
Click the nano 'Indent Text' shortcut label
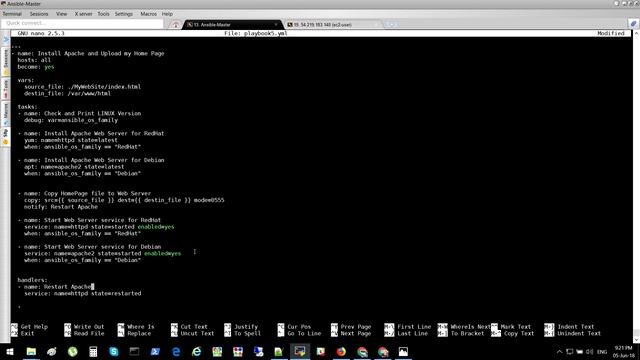(576, 327)
